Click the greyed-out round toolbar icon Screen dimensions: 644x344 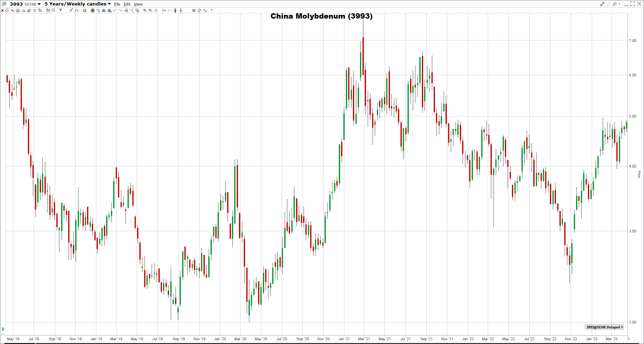(34, 10)
